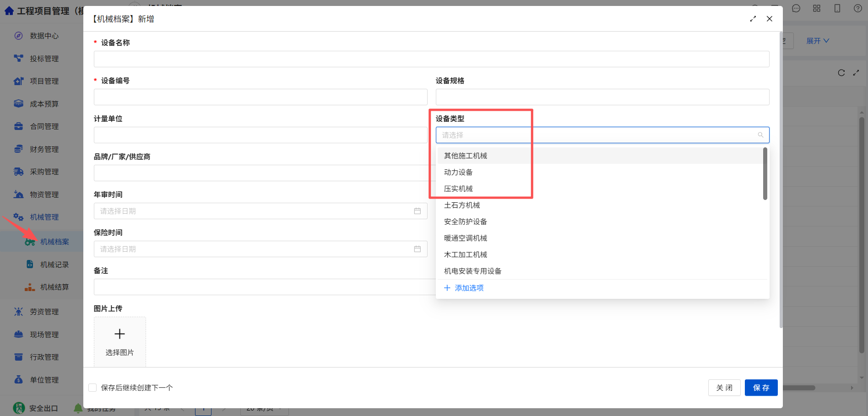Click the search icon in 设备类型 dropdown
This screenshot has width=868, height=416.
[x=760, y=135]
